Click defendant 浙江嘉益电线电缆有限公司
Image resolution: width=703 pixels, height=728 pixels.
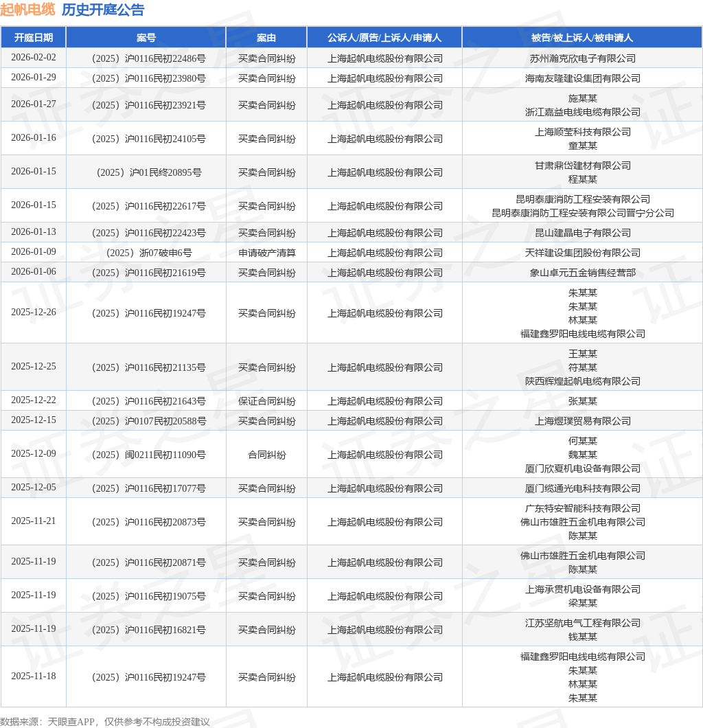click(582, 112)
